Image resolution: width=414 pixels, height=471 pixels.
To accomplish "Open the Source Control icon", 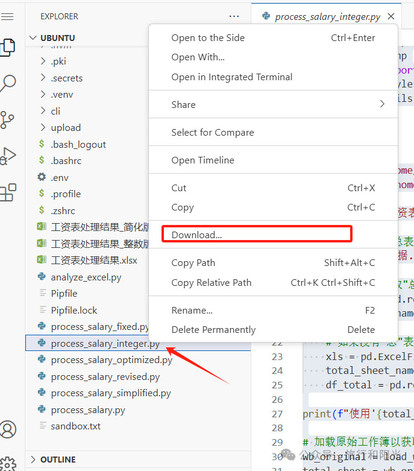I will pos(7,120).
